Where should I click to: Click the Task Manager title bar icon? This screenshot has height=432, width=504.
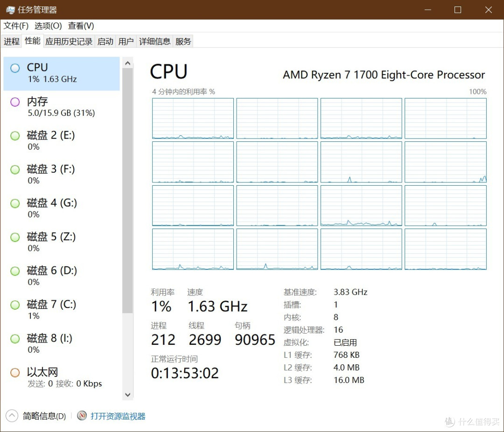(x=10, y=10)
